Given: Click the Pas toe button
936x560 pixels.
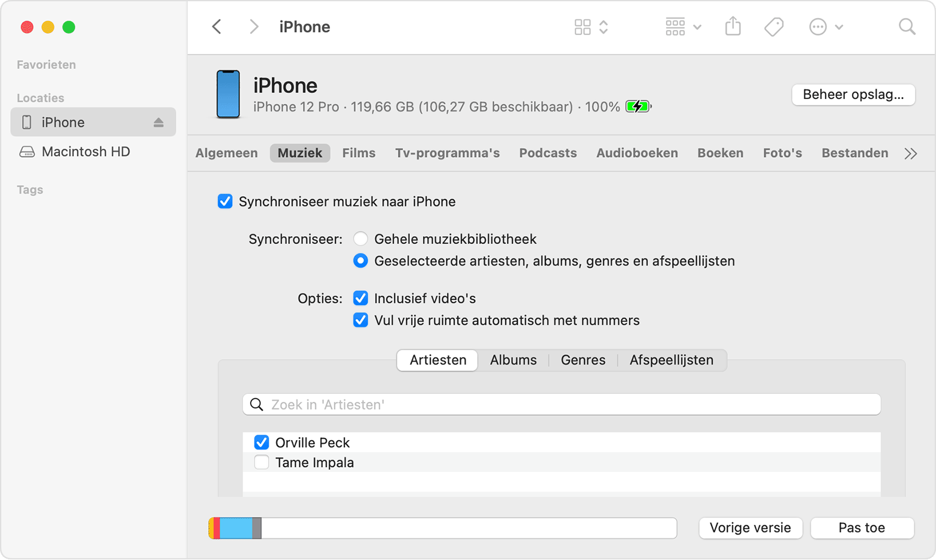Looking at the screenshot, I should (862, 528).
